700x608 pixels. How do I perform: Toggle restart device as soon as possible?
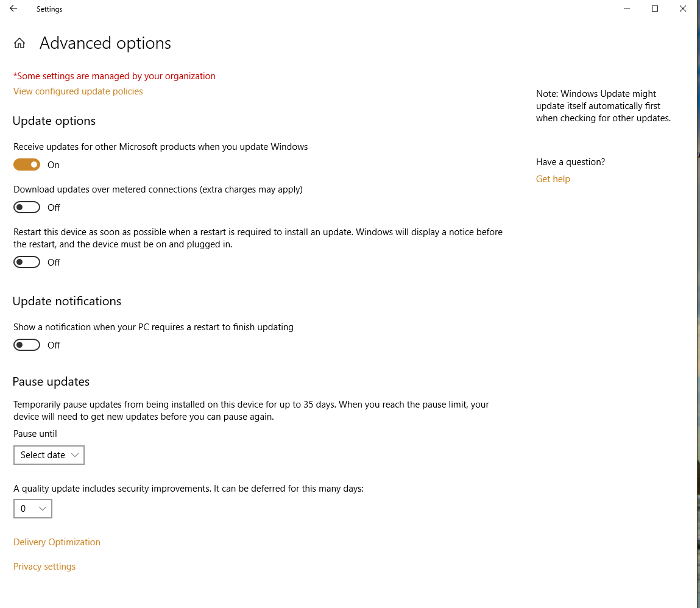point(27,262)
